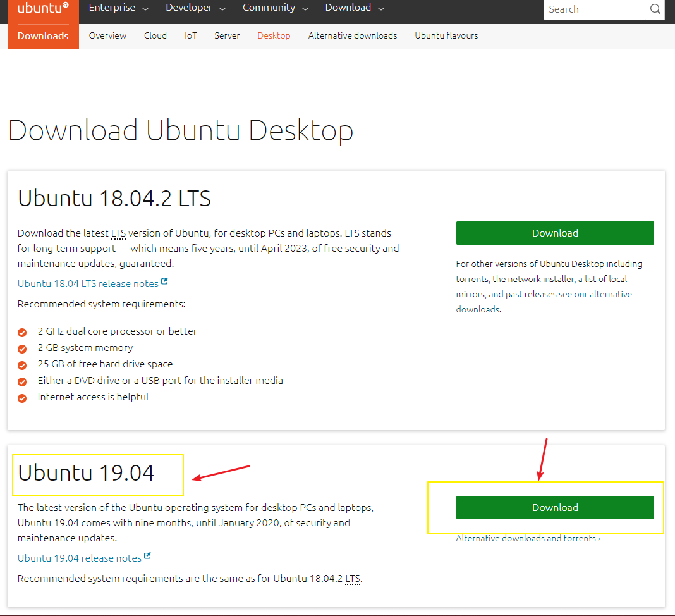This screenshot has height=616, width=675.
Task: Select the Server tab
Action: pyautogui.click(x=227, y=36)
